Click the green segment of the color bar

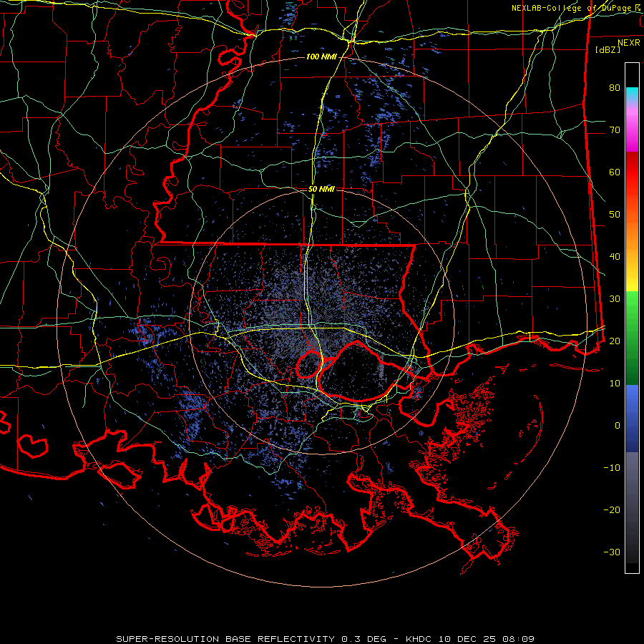(x=632, y=338)
